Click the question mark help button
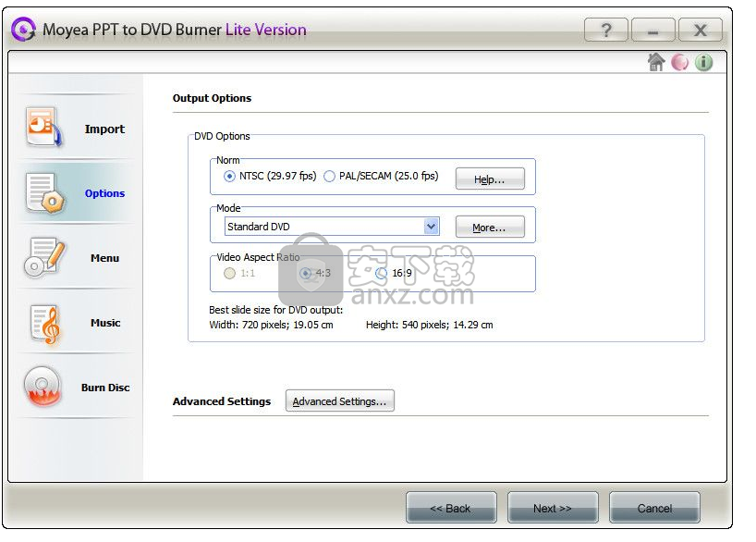The image size is (756, 542). 606,31
